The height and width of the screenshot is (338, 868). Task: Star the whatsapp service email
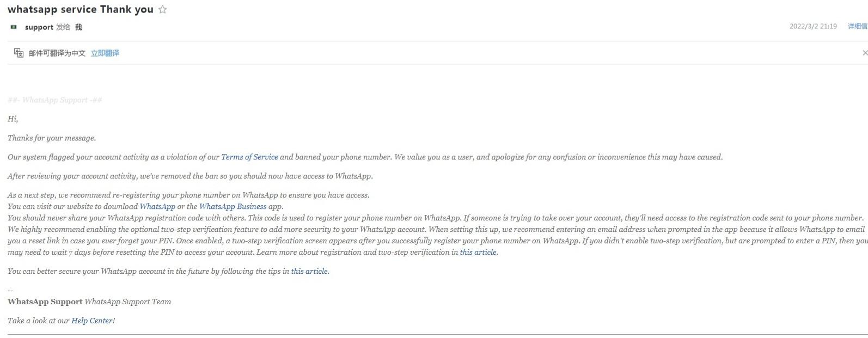[162, 9]
